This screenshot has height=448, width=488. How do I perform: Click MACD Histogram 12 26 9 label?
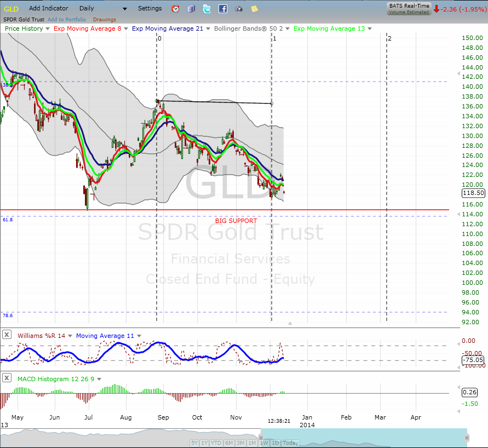(56, 379)
